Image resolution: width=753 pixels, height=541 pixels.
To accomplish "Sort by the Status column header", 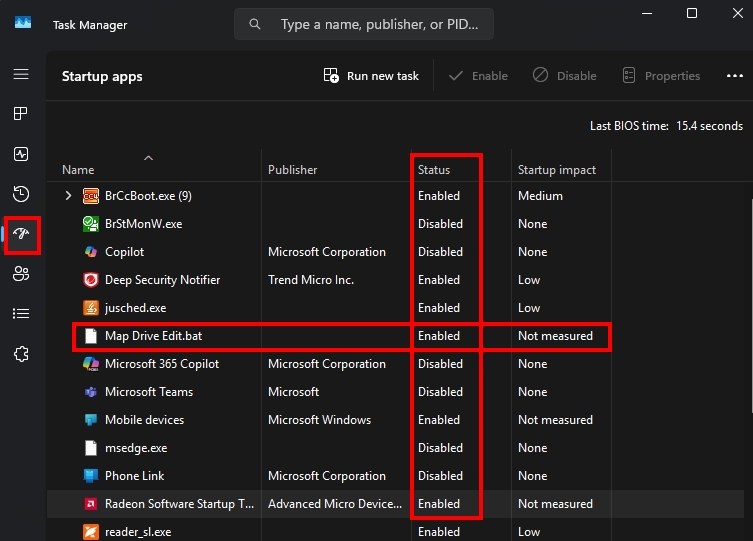I will [x=434, y=170].
